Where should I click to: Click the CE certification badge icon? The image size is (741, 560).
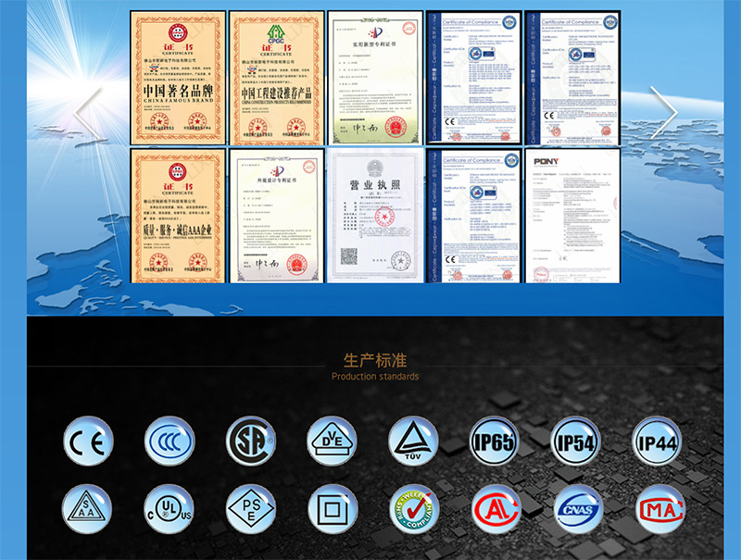88,441
